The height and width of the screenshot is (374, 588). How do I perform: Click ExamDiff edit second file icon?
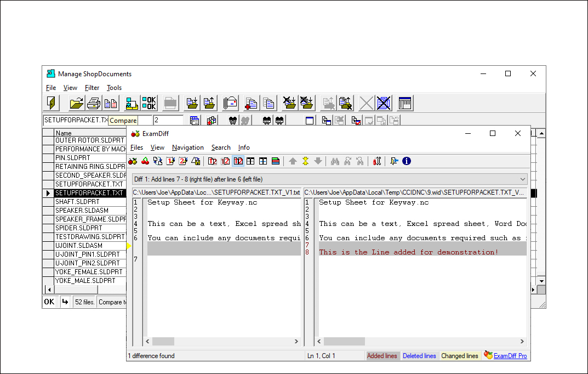pos(183,161)
